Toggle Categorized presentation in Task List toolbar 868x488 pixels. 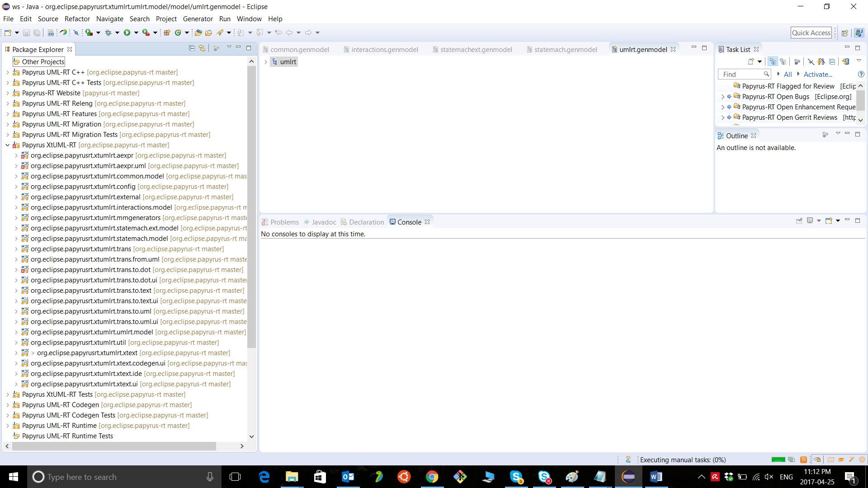coord(773,61)
